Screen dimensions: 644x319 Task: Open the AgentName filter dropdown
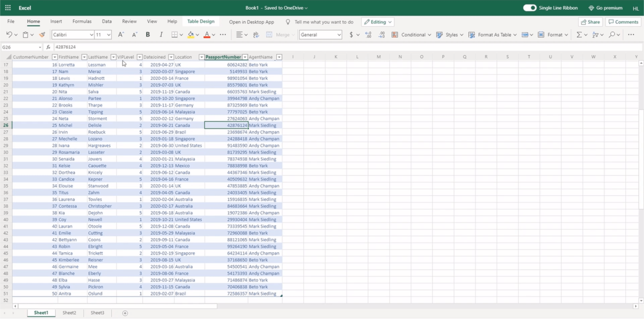[x=279, y=57]
